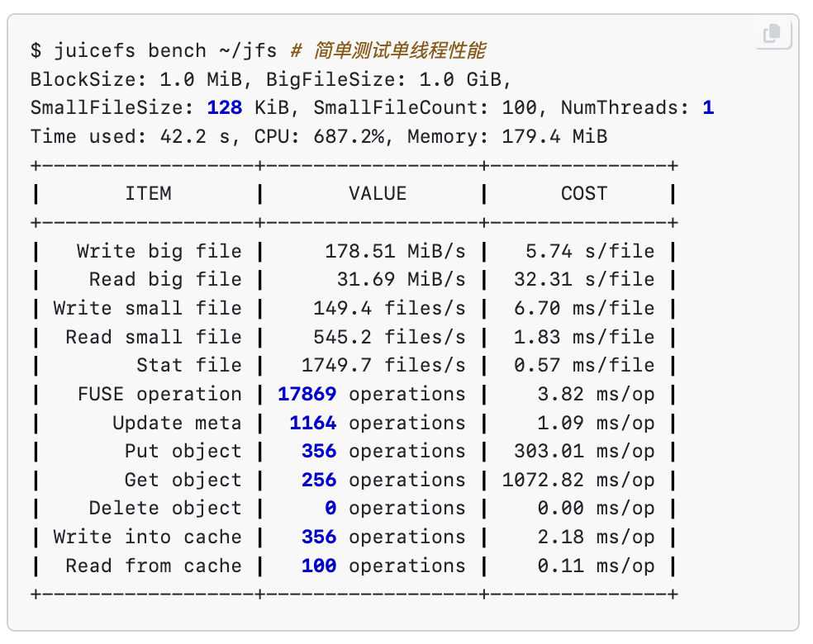Click the 'Read big file' row label
The width and height of the screenshot is (813, 644).
coord(165,279)
